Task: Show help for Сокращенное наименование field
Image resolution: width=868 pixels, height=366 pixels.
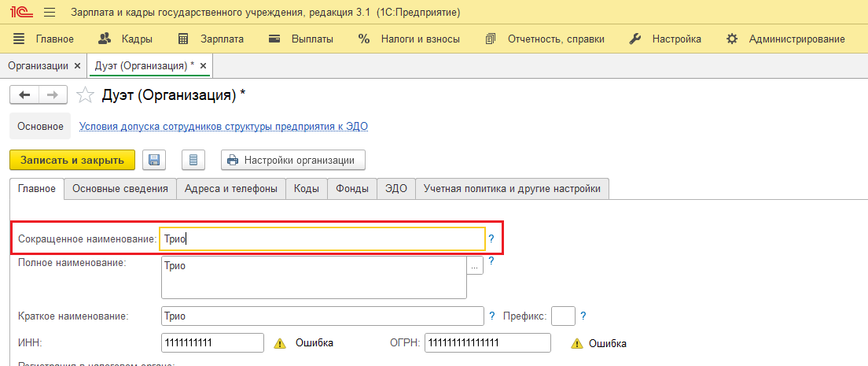Action: pyautogui.click(x=491, y=239)
